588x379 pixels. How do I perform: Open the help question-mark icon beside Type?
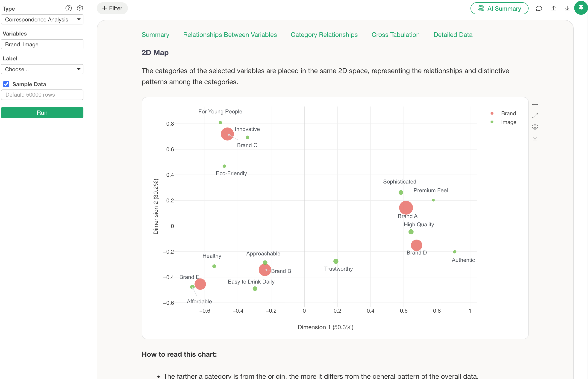click(69, 8)
